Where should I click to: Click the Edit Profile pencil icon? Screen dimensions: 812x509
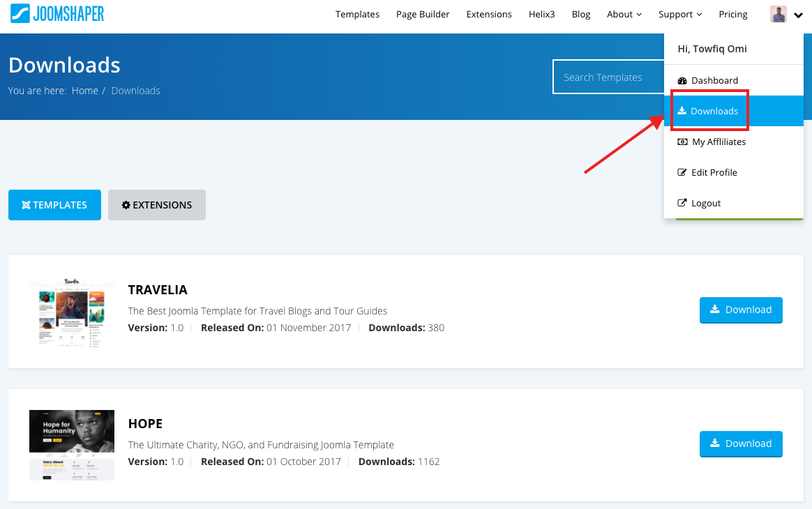(x=682, y=172)
